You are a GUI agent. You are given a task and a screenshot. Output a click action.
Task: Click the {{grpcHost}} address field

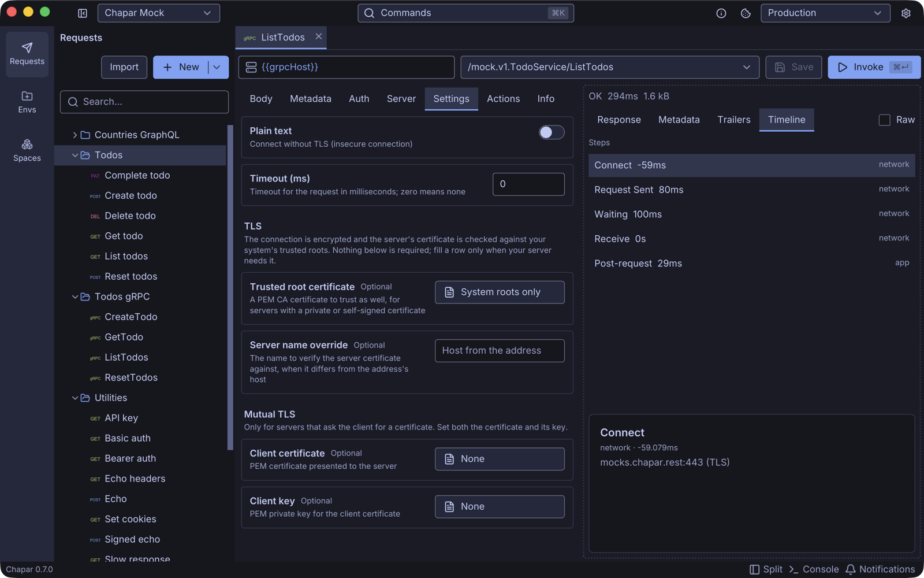pos(346,67)
